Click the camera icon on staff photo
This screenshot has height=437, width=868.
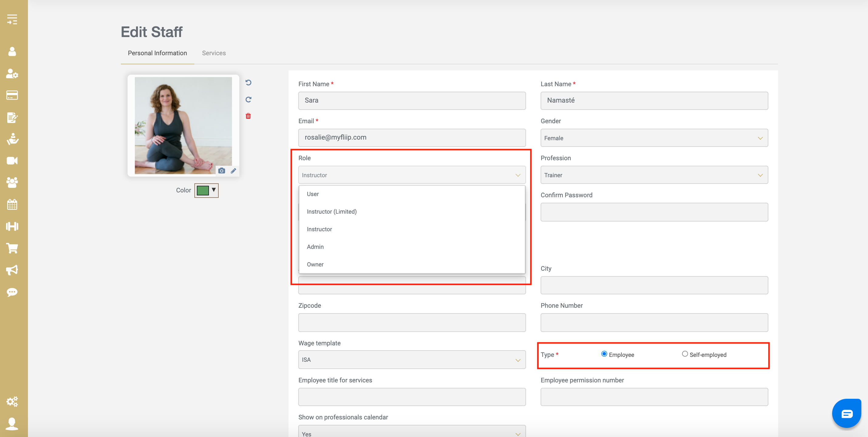click(221, 171)
